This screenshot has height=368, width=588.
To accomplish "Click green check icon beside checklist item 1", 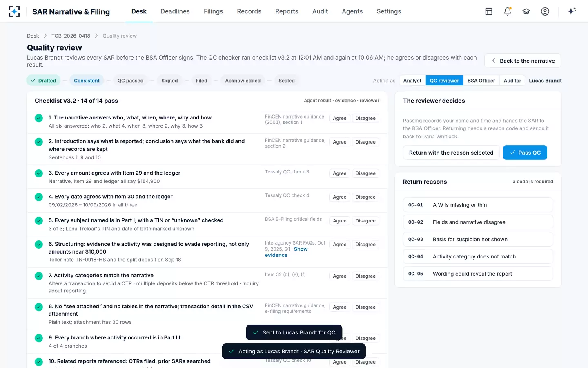I will 39,118.
